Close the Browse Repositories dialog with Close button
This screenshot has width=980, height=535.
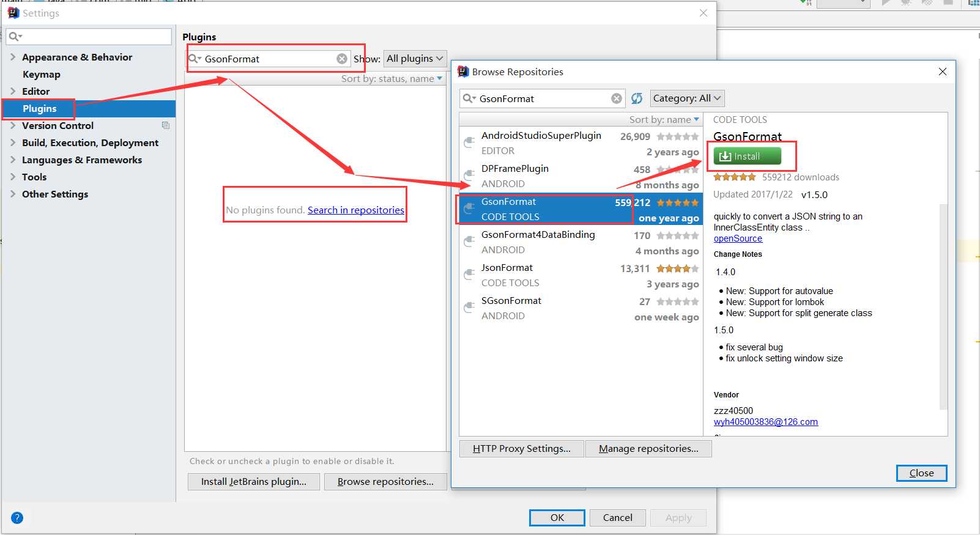click(921, 473)
